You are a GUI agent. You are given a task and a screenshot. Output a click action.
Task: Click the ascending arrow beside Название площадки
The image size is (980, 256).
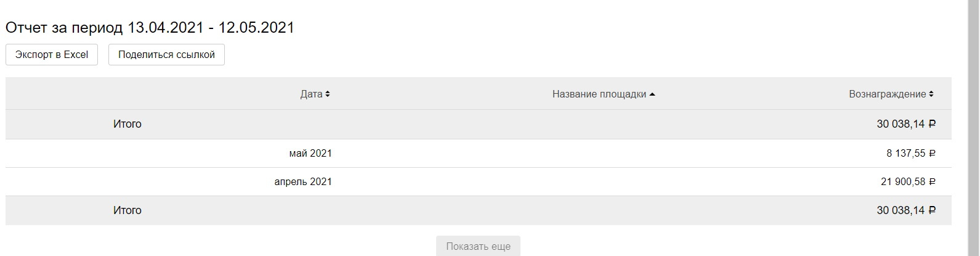pos(652,94)
